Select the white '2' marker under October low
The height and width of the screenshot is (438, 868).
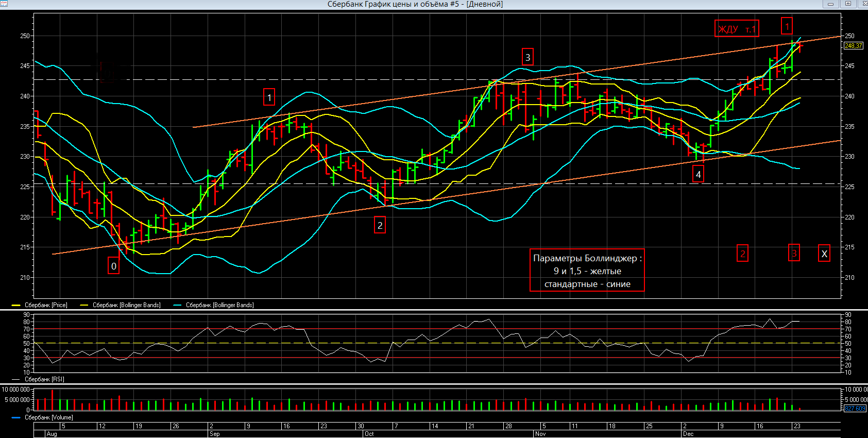380,225
